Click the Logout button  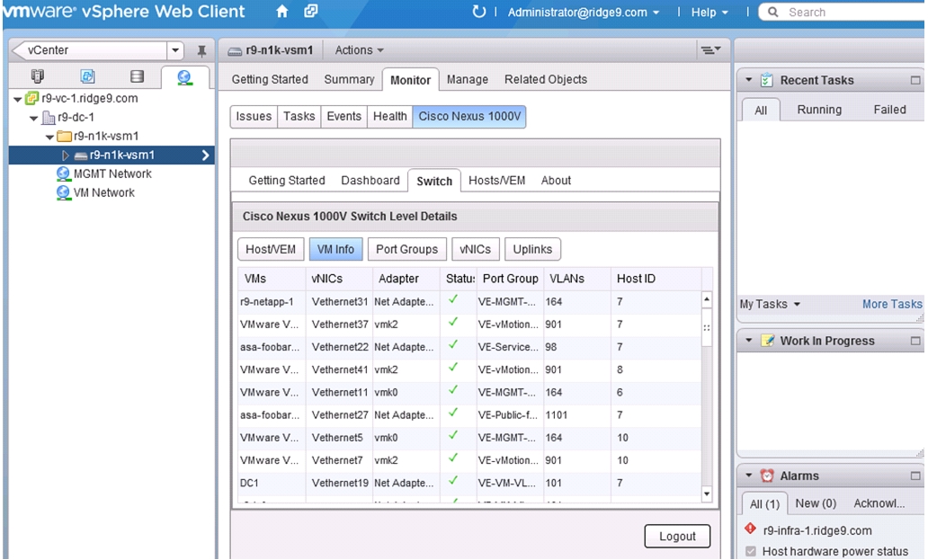tap(678, 537)
